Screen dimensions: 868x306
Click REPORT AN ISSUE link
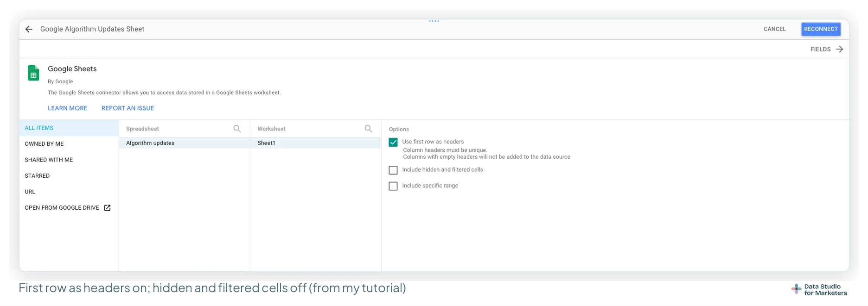coord(128,108)
